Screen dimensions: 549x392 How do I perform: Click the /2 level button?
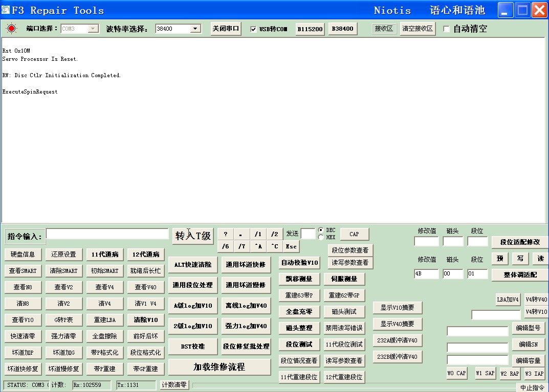(x=274, y=234)
